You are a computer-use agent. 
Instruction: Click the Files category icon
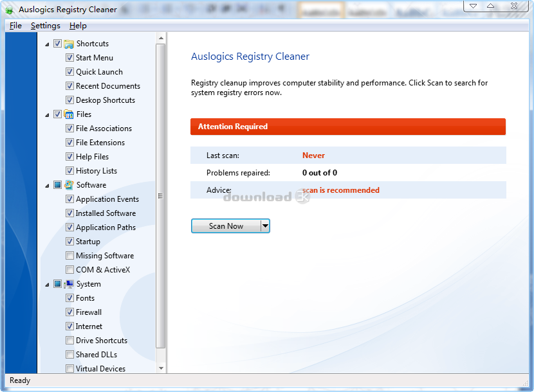[69, 114]
